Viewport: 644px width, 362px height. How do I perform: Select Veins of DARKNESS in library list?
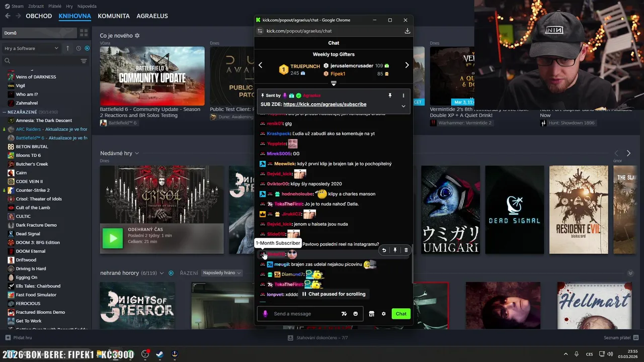pos(36,77)
